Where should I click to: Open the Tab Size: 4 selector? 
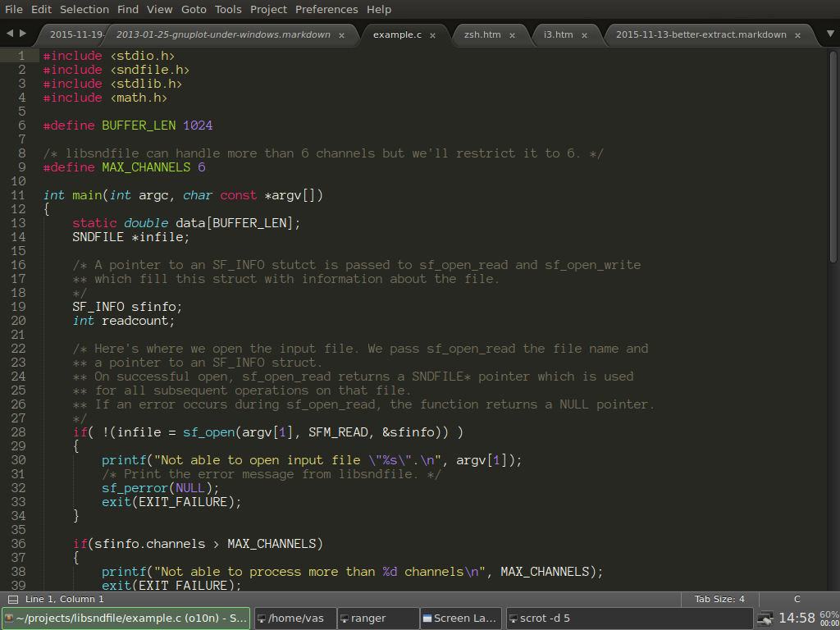[719, 600]
